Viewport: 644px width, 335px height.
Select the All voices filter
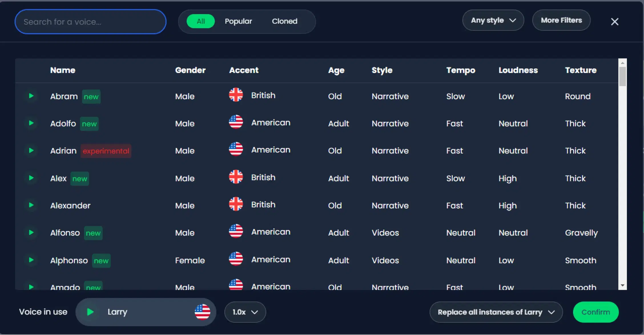point(200,21)
